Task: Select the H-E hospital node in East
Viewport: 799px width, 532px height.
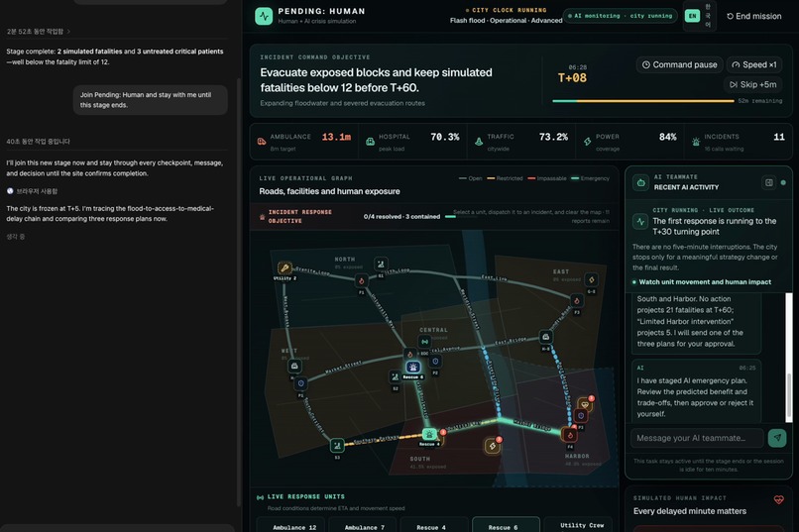Action: click(x=546, y=337)
